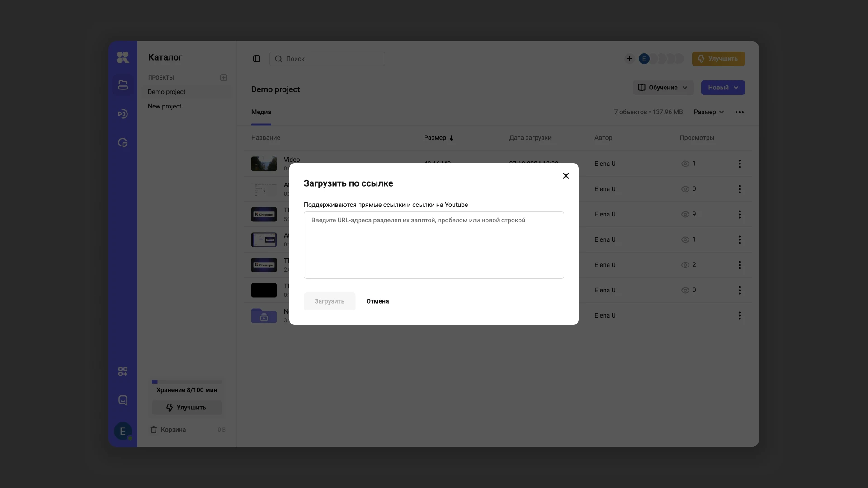Image resolution: width=868 pixels, height=488 pixels.
Task: Open the analytics pie-chart icon in sidebar
Action: coord(123,143)
